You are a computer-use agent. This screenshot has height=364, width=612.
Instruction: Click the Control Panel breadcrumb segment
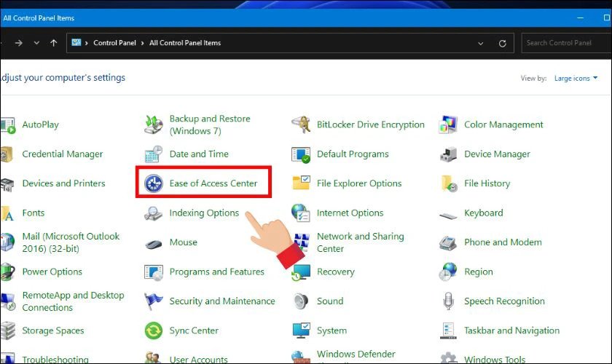point(116,43)
